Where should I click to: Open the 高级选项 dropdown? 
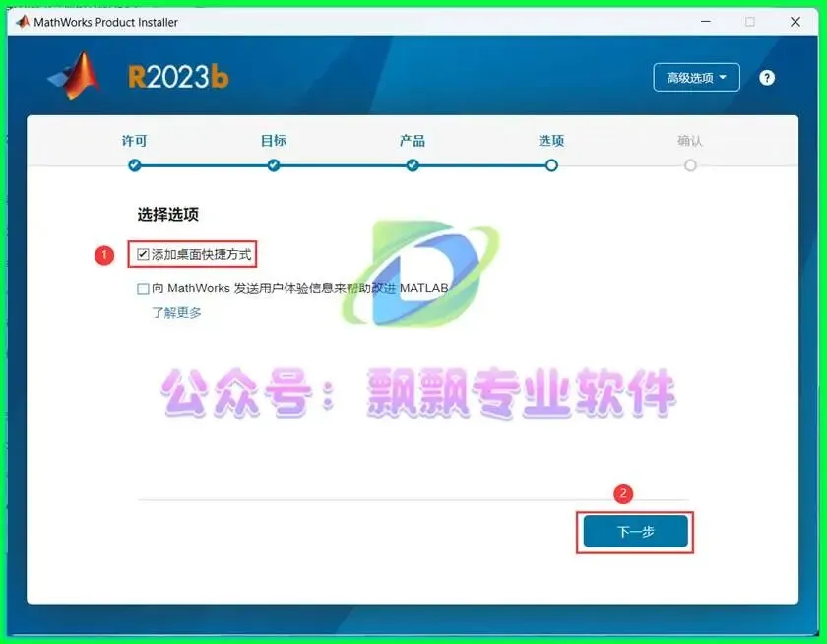click(696, 78)
